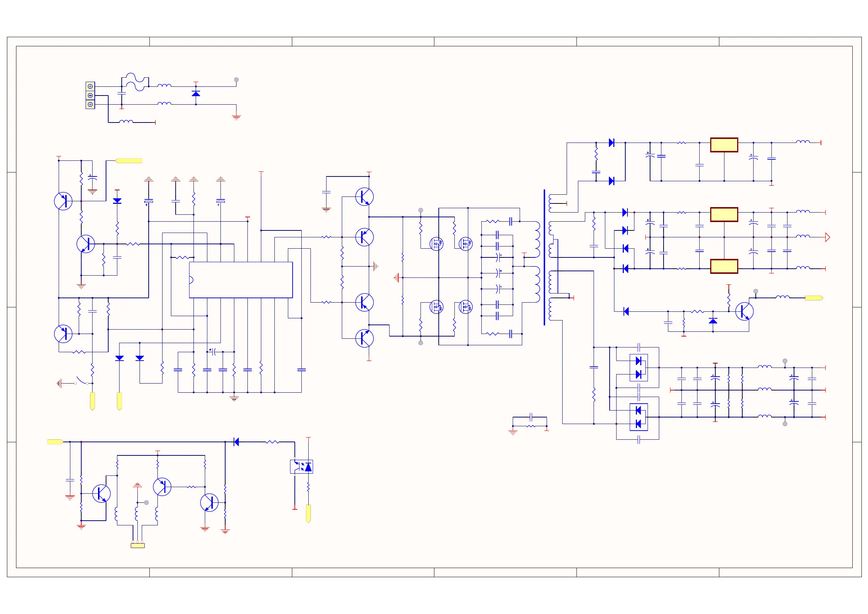Select the middle yellow regulator block

pyautogui.click(x=724, y=214)
